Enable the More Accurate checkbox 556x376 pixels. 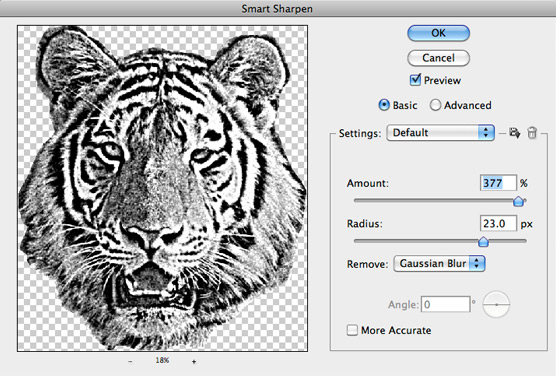click(x=352, y=330)
